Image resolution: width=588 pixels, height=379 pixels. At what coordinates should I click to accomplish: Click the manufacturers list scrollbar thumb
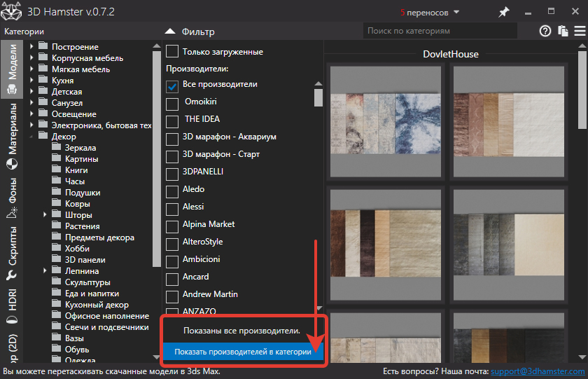(318, 97)
